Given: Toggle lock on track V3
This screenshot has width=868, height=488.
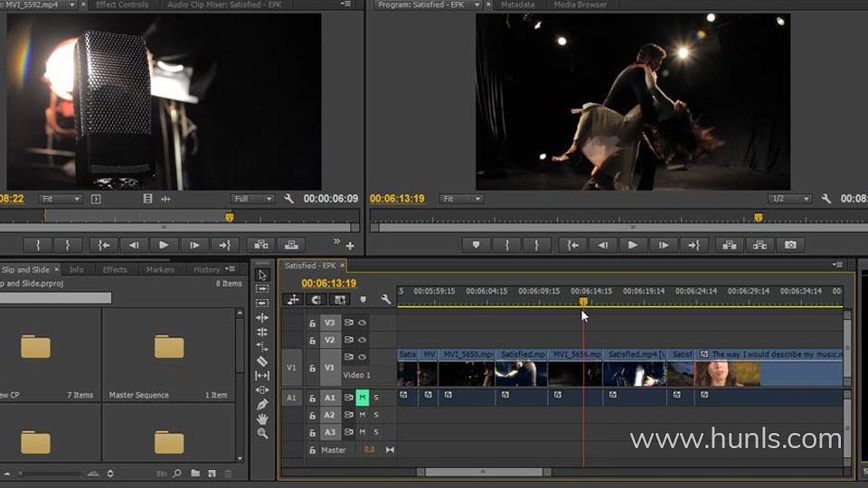Looking at the screenshot, I should click(x=312, y=323).
